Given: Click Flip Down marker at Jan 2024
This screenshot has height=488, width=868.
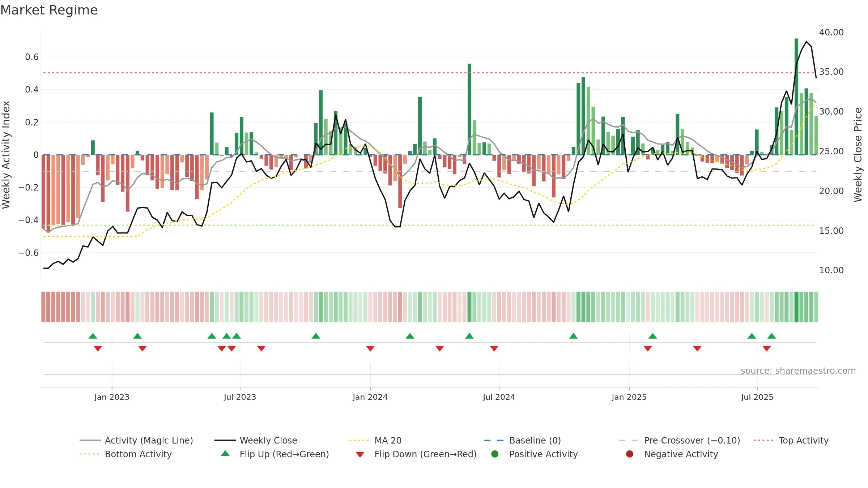Looking at the screenshot, I should coord(370,348).
